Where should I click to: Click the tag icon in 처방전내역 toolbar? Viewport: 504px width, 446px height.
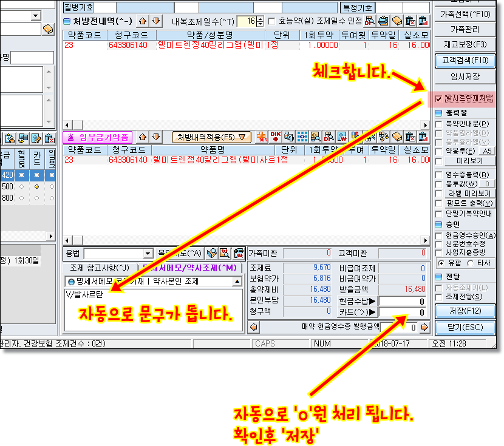click(397, 21)
